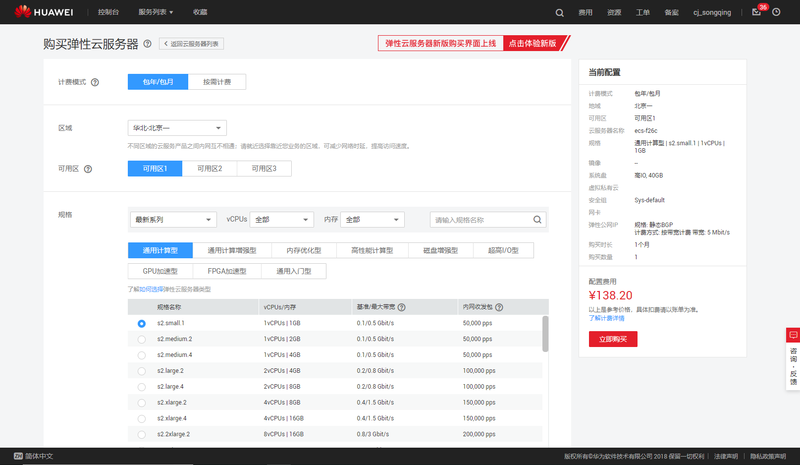Open the vCPUs 全部 dropdown
This screenshot has height=465, width=800.
(282, 219)
